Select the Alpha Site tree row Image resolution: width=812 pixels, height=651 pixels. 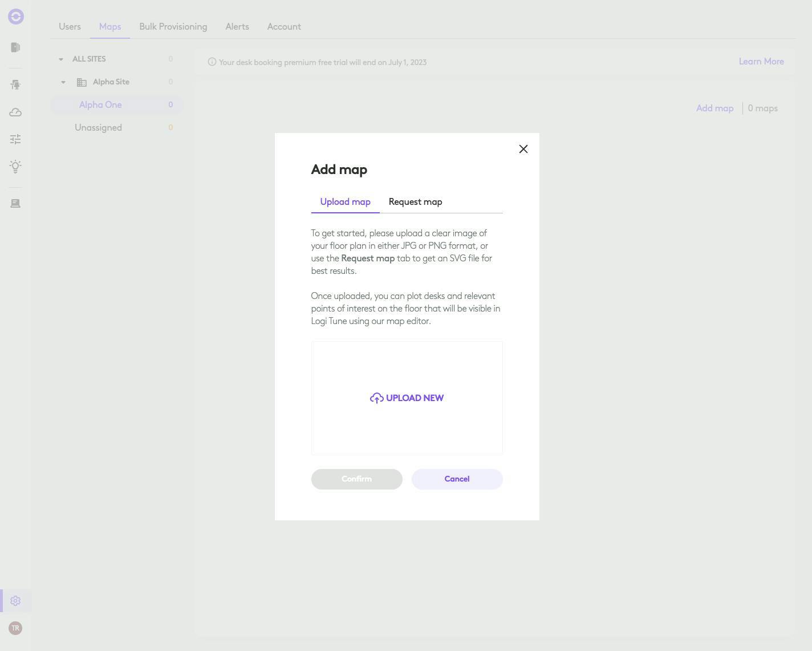[117, 82]
